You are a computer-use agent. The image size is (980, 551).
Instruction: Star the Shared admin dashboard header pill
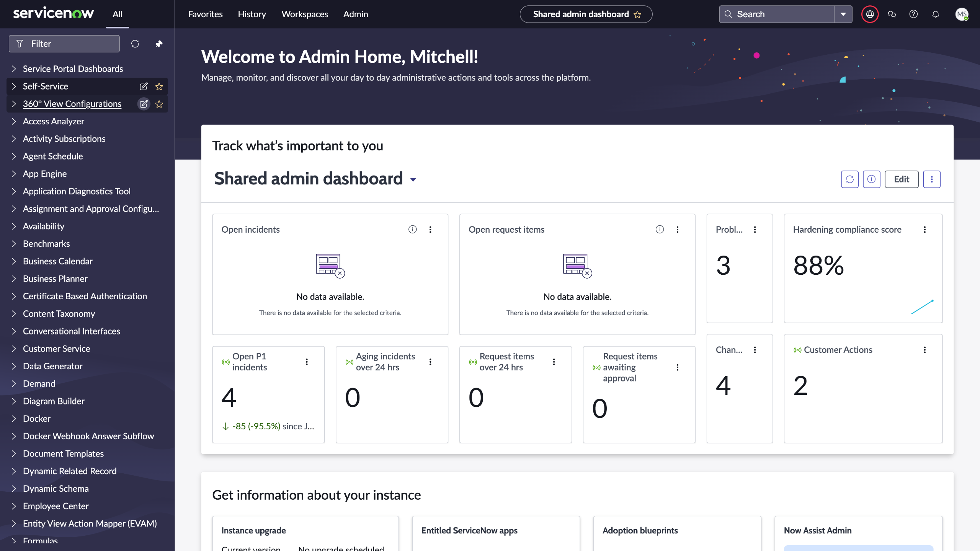tap(637, 14)
